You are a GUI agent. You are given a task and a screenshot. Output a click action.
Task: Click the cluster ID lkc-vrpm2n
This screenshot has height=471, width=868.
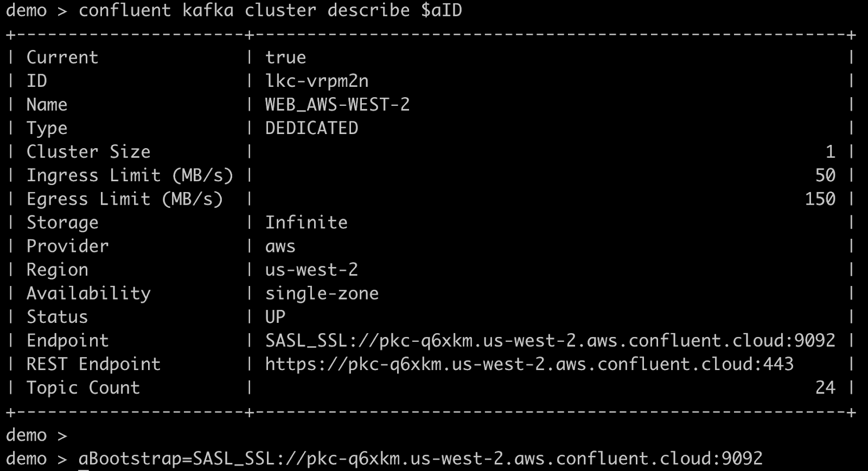point(317,81)
